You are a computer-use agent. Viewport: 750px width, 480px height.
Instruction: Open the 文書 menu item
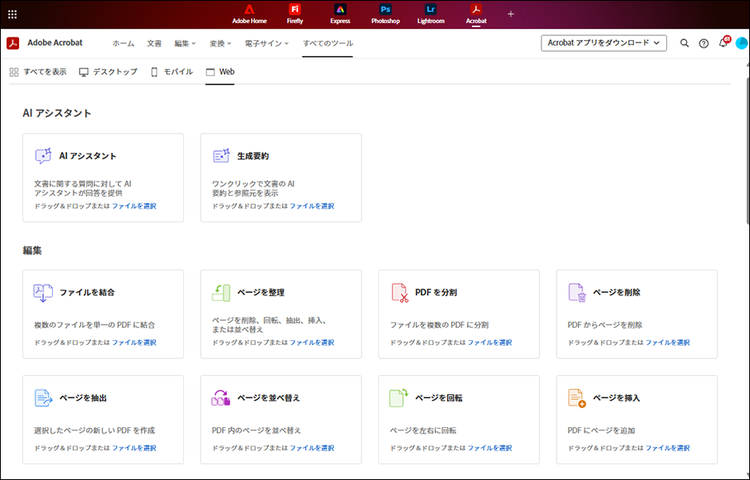point(154,44)
